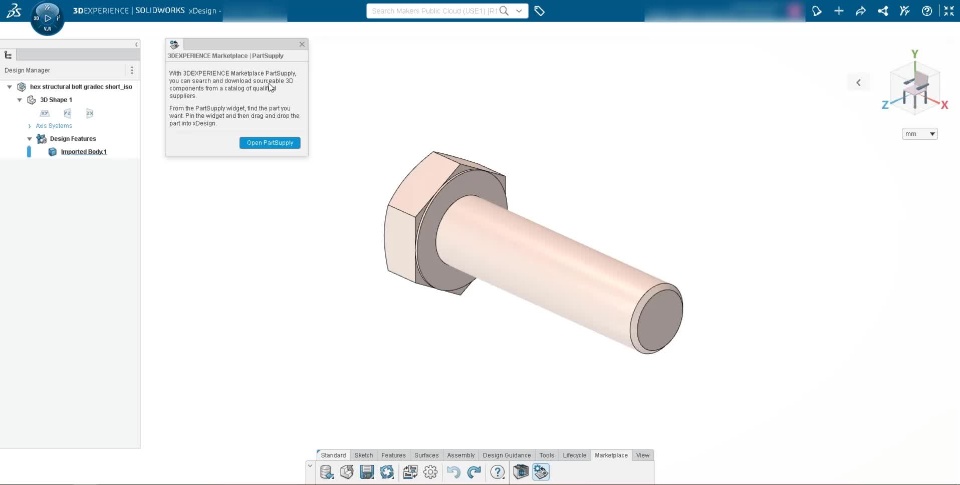Click the highlighted PartSupply toolbar icon
Viewport: 960px width, 485px height.
541,472
